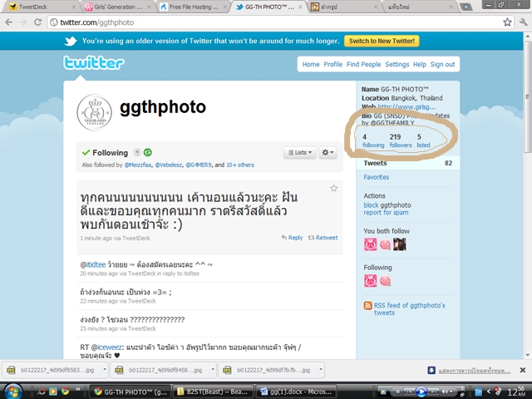Click the back arrow navigation button
The image size is (532, 399).
9,22
